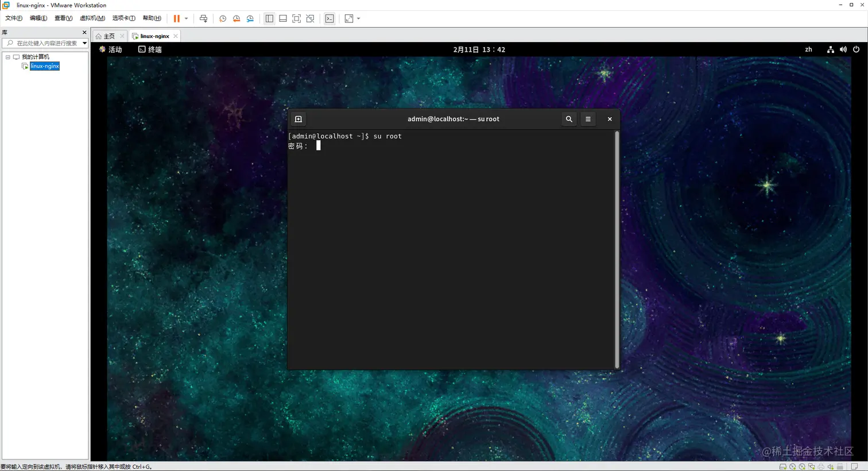Toggle the console view icon
The width and height of the screenshot is (868, 471).
330,18
